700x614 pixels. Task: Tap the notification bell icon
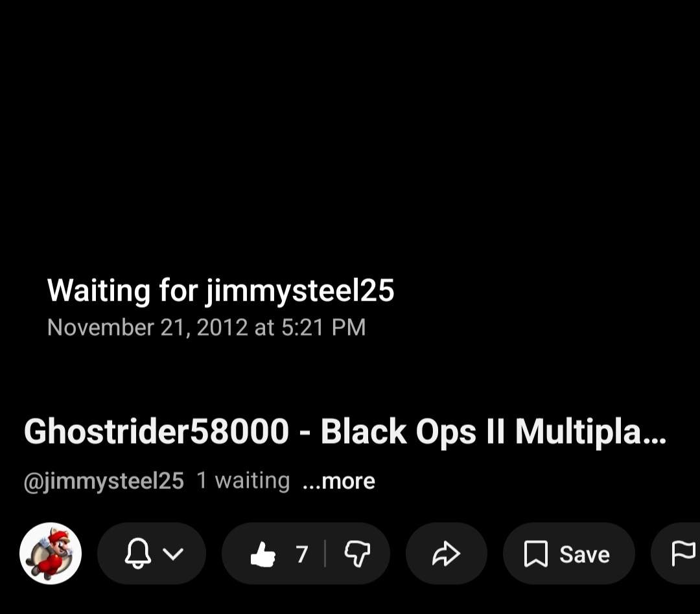click(137, 553)
